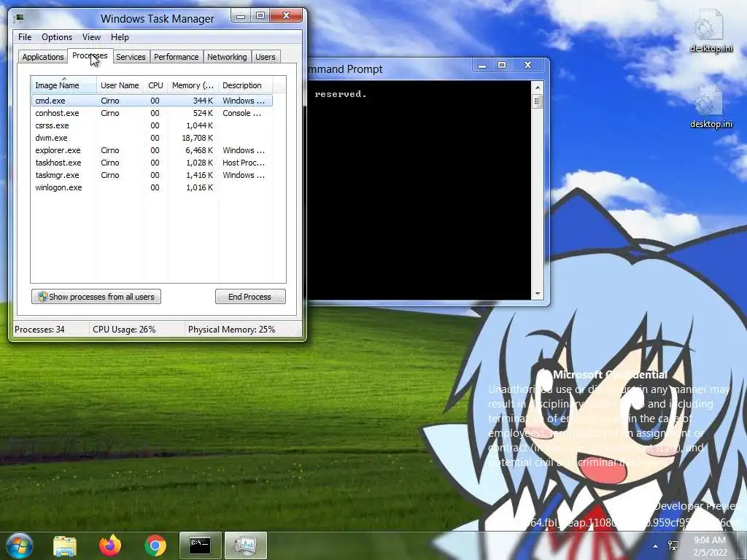This screenshot has height=560, width=747.
Task: Sort by the Image Name column header
Action: coord(64,85)
